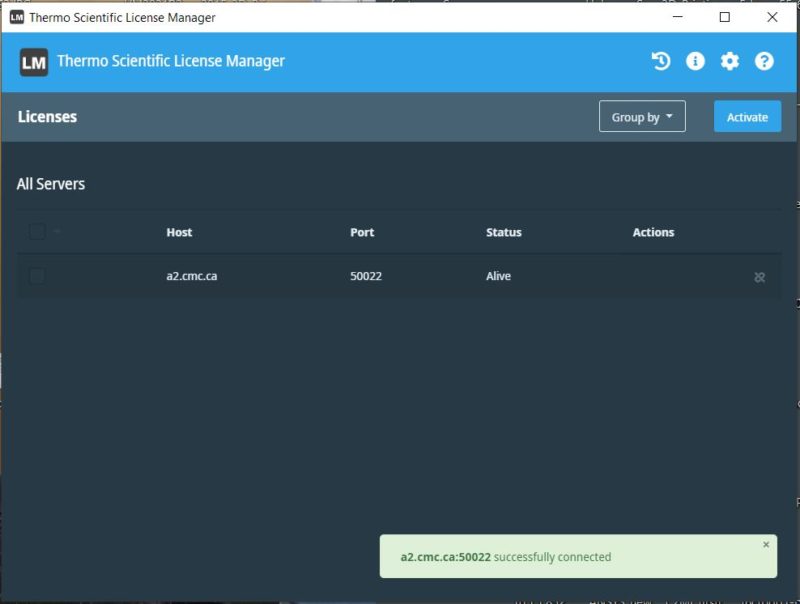Expand the arrow beside header checkbox
The image size is (800, 604).
coord(57,231)
